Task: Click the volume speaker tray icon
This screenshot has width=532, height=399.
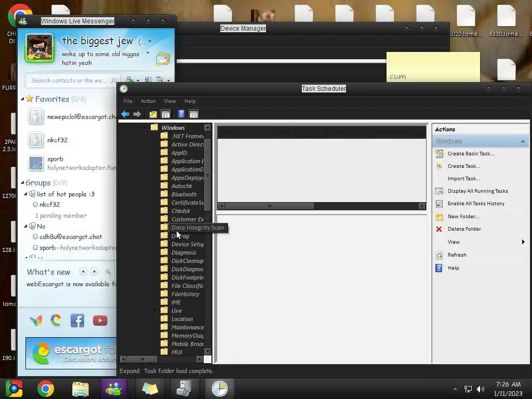Action: click(481, 389)
